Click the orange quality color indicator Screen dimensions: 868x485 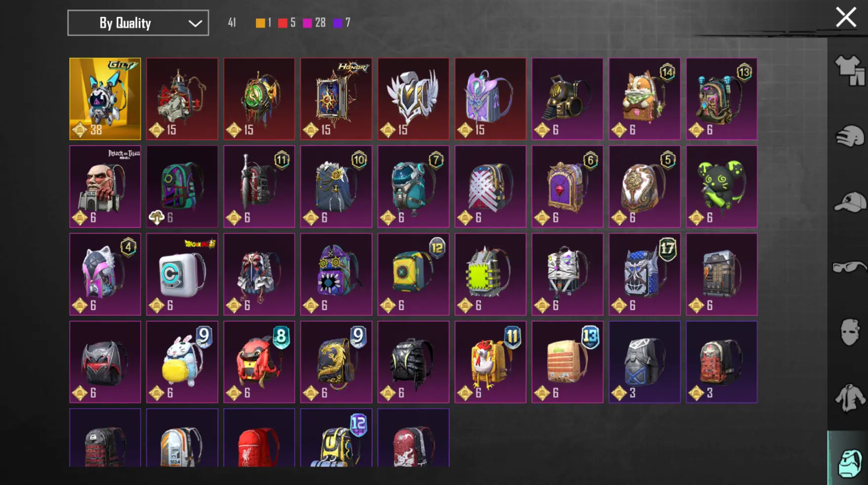pos(260,23)
